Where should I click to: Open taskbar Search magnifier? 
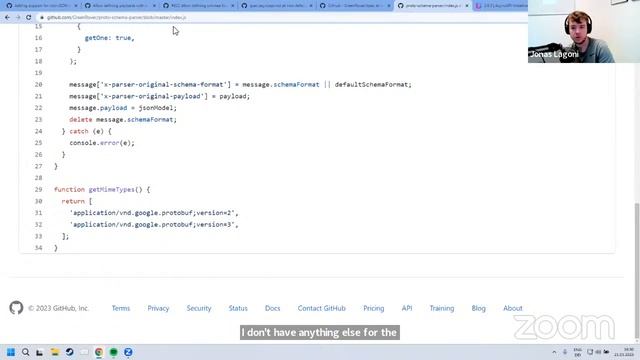coord(25,352)
